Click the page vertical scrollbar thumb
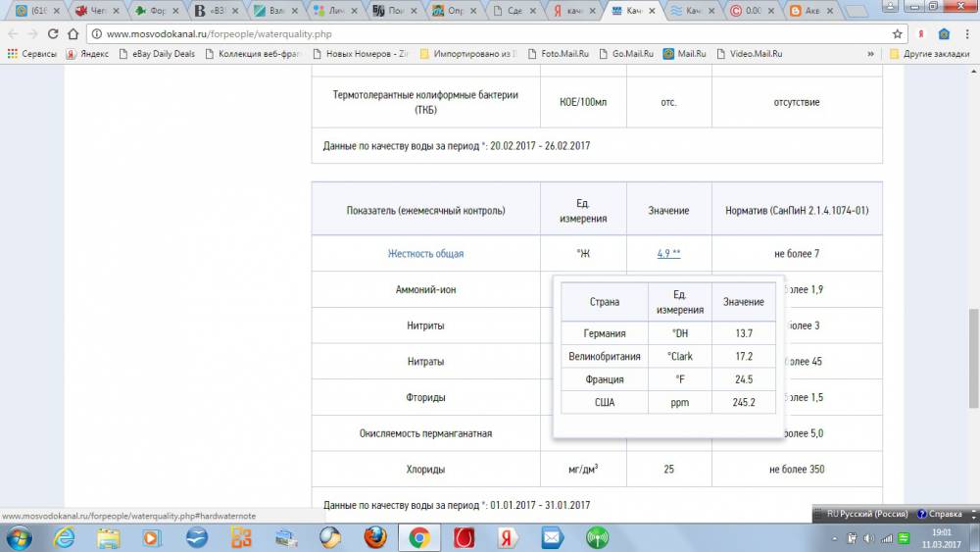Image resolution: width=980 pixels, height=552 pixels. tap(973, 358)
